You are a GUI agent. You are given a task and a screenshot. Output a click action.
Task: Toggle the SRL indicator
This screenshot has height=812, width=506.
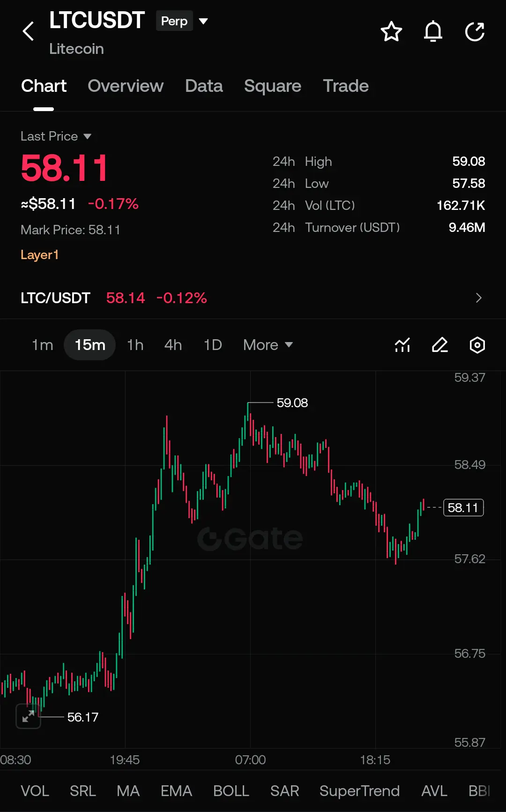tap(83, 791)
